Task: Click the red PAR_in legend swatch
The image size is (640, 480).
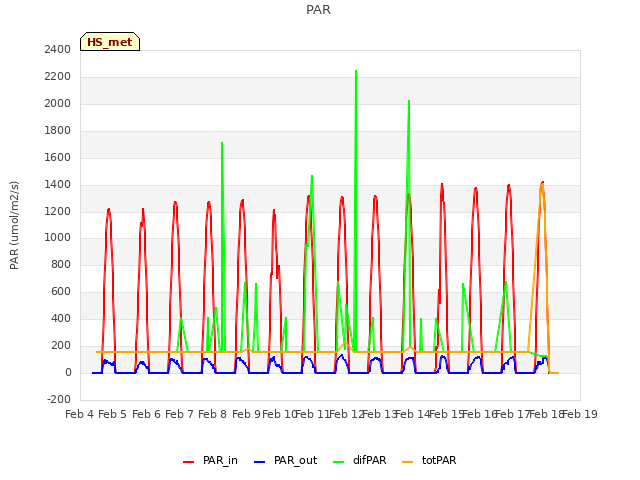Action: [x=188, y=462]
